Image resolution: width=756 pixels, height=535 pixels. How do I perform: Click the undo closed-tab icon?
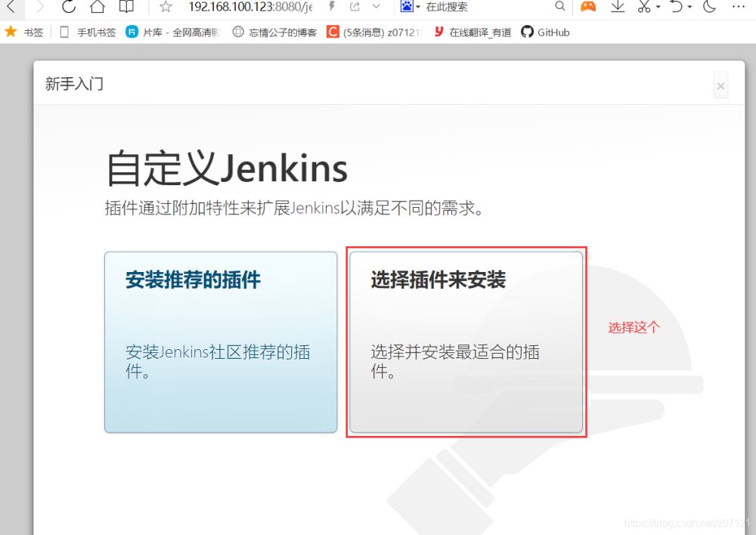(677, 6)
